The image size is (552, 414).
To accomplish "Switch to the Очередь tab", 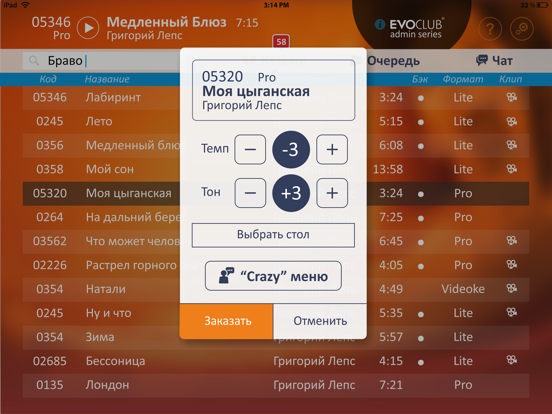I will click(x=393, y=61).
